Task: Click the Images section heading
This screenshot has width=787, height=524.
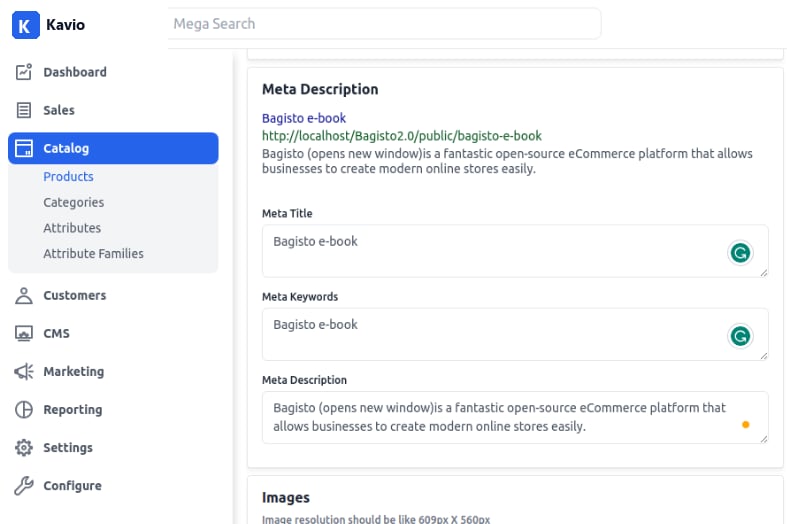Action: 286,498
